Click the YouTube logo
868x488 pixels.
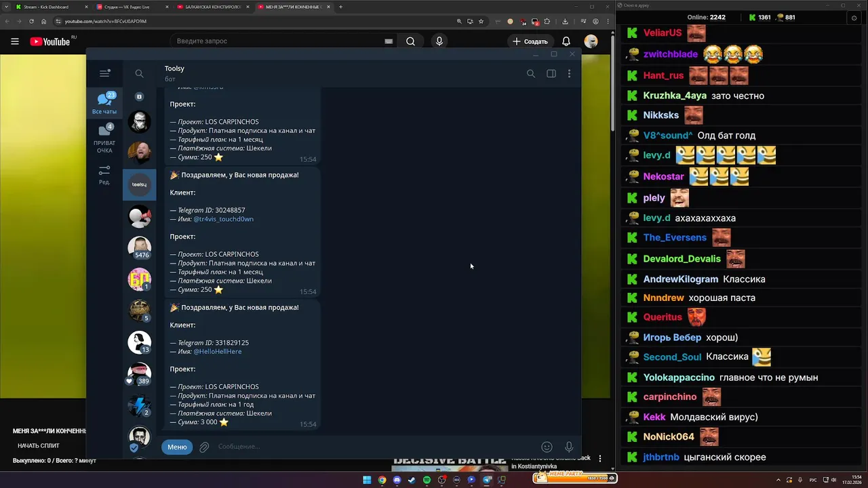[x=50, y=41]
